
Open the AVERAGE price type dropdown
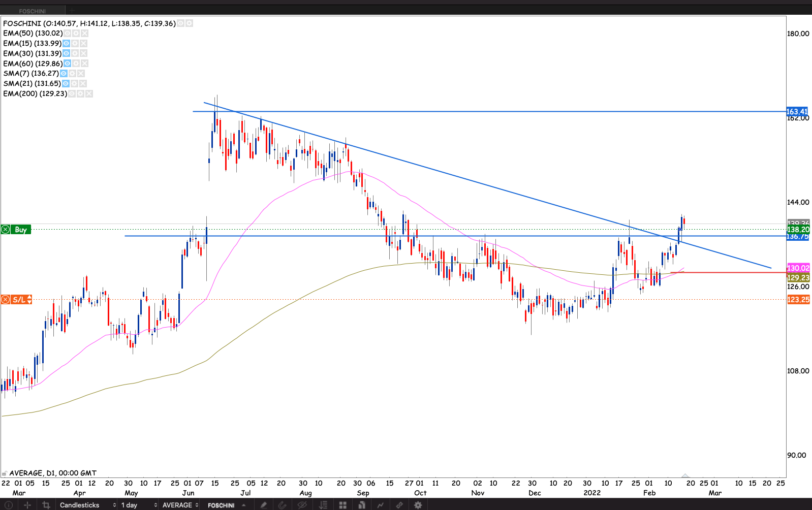point(180,505)
